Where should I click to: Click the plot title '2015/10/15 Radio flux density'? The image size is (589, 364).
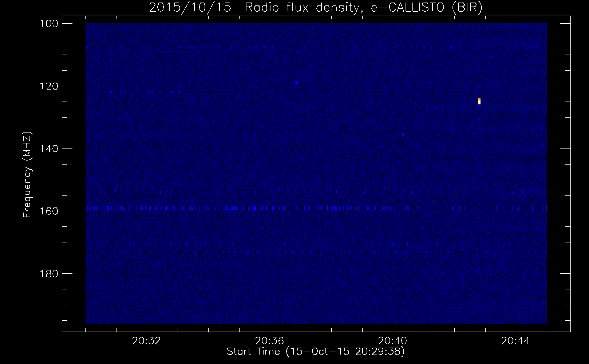316,8
